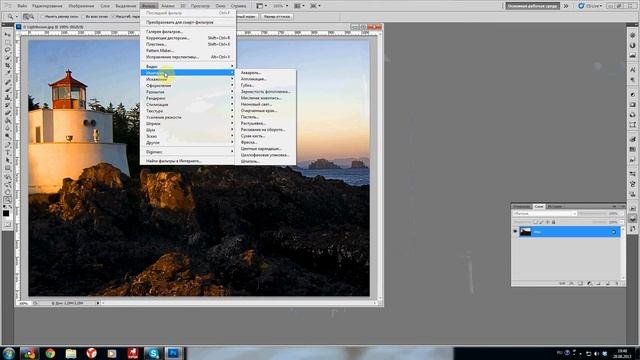Toggle lock all padlock in Layers panel
Viewport: 640px width, 360px height.
(x=553, y=222)
